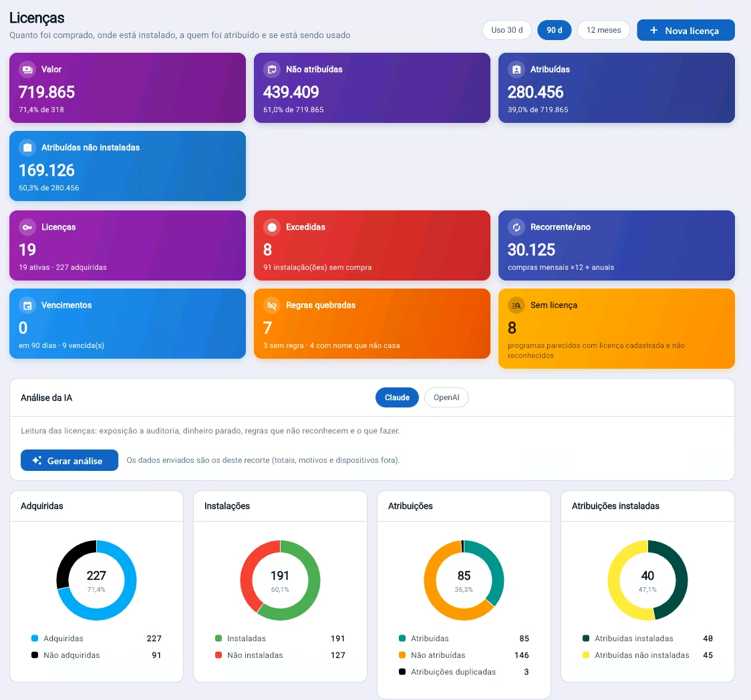Click the teal Atribuídas legend swatch
Viewport: 751px width, 700px height.
402,639
